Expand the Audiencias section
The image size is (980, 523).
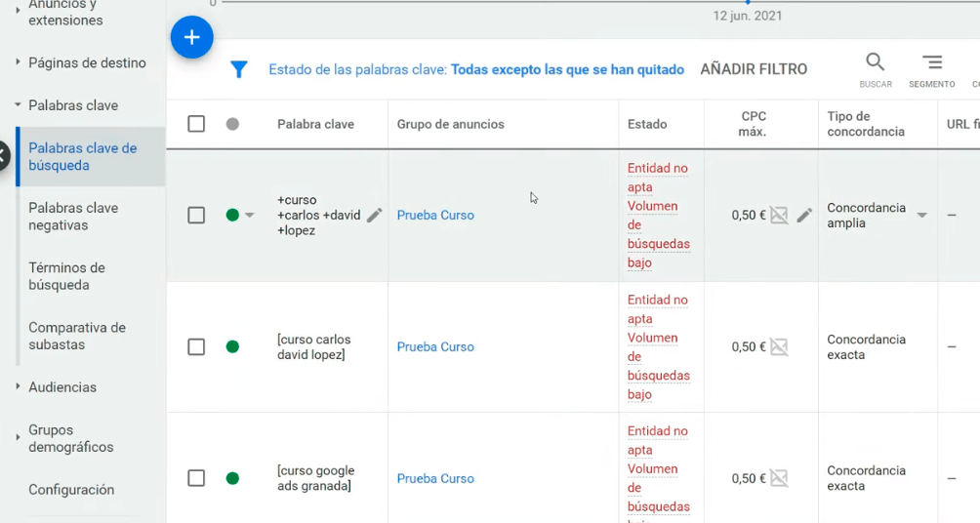tap(18, 386)
